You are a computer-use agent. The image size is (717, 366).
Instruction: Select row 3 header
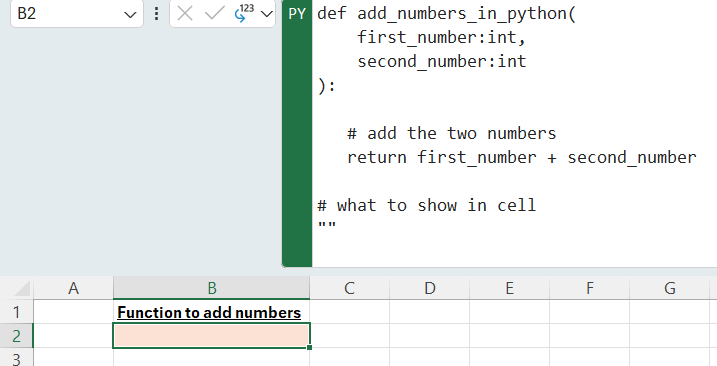pyautogui.click(x=16, y=358)
